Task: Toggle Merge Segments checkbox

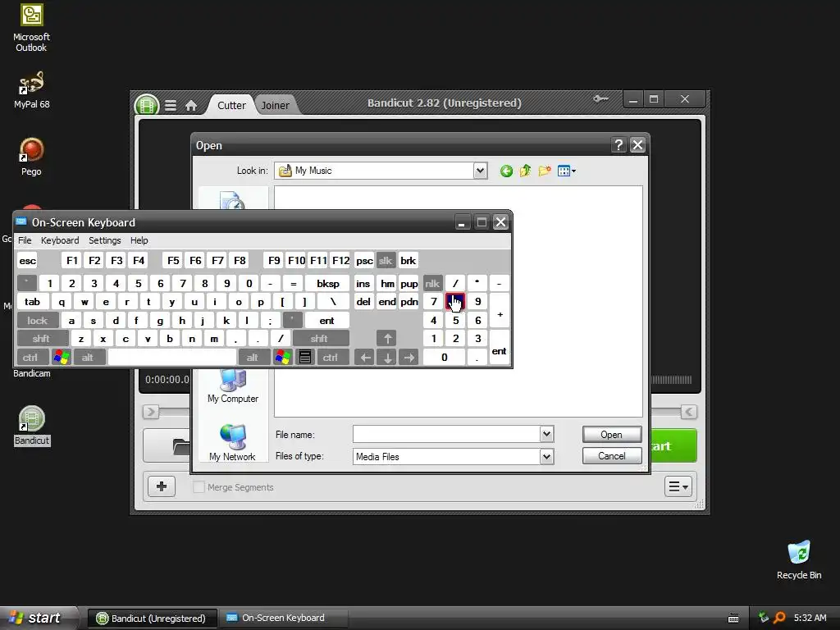Action: (199, 487)
